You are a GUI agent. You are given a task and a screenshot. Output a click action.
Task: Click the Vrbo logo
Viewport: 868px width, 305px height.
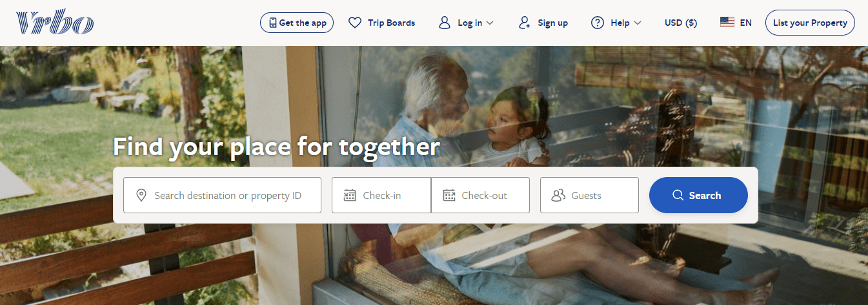pyautogui.click(x=55, y=23)
